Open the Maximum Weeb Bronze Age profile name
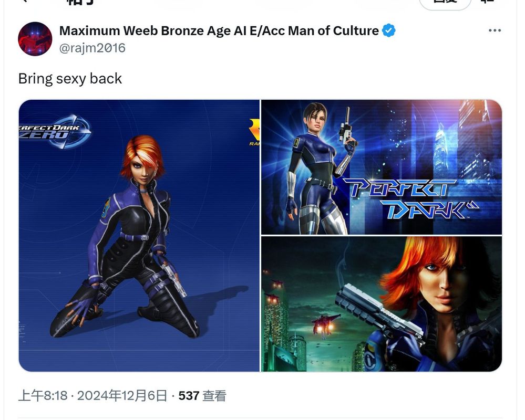 (x=219, y=31)
